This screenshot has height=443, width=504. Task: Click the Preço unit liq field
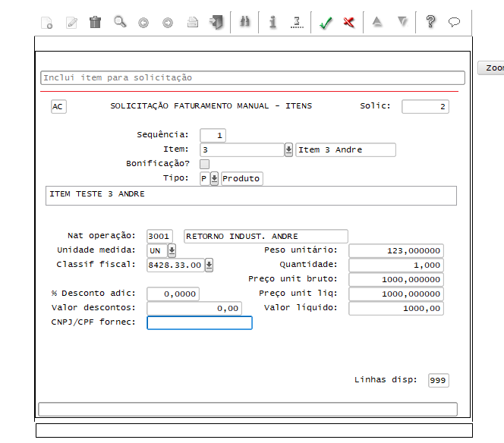[396, 294]
